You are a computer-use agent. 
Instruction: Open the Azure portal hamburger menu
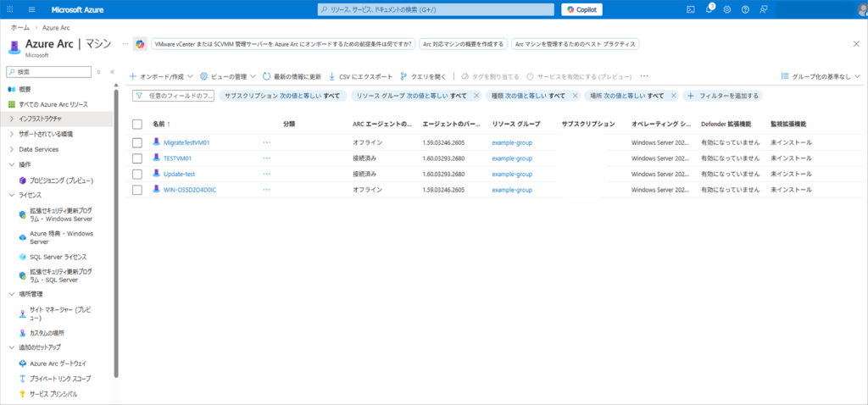coord(31,9)
